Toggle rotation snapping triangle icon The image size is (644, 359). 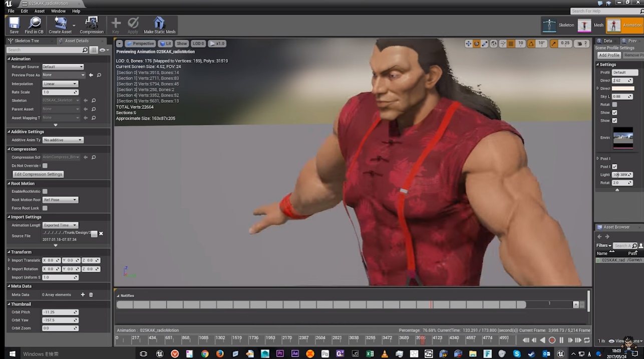point(531,44)
